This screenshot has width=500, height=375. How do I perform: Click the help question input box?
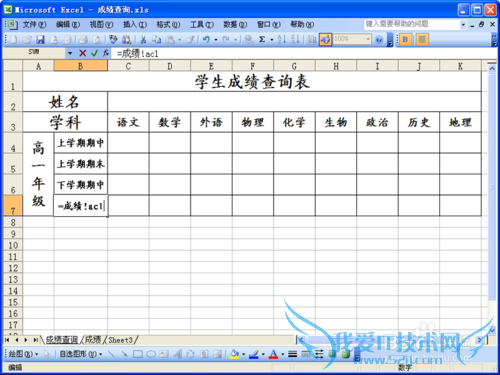click(412, 24)
